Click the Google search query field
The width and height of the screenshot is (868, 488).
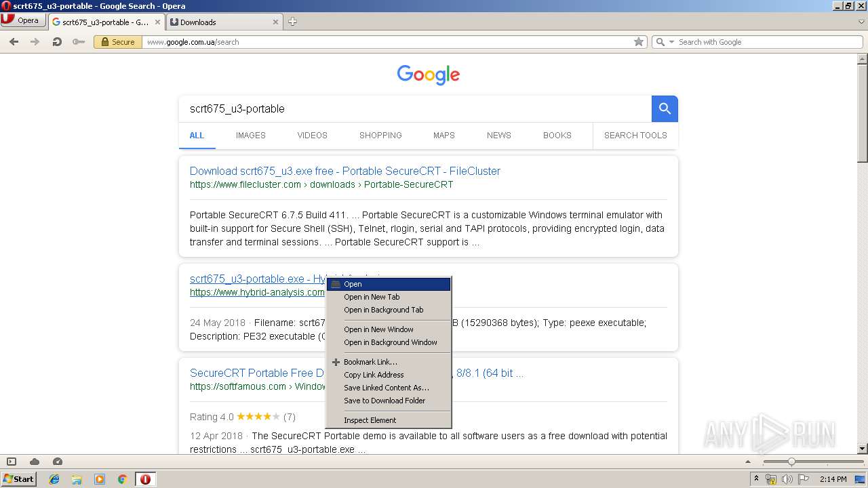point(415,108)
